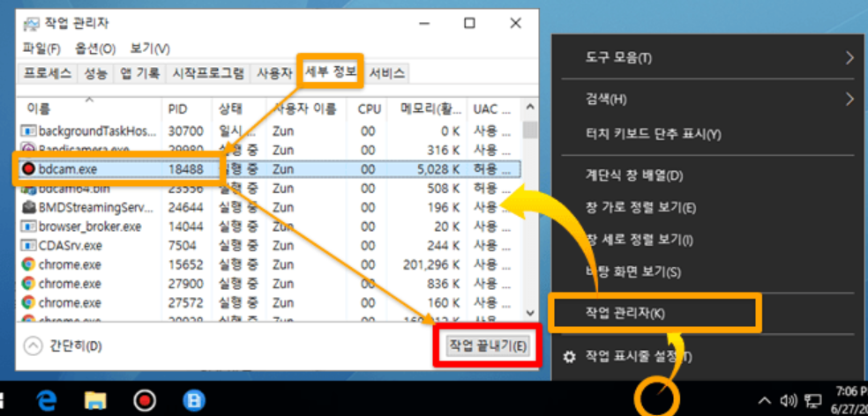
Task: Click PID 14044 cell
Action: (185, 227)
